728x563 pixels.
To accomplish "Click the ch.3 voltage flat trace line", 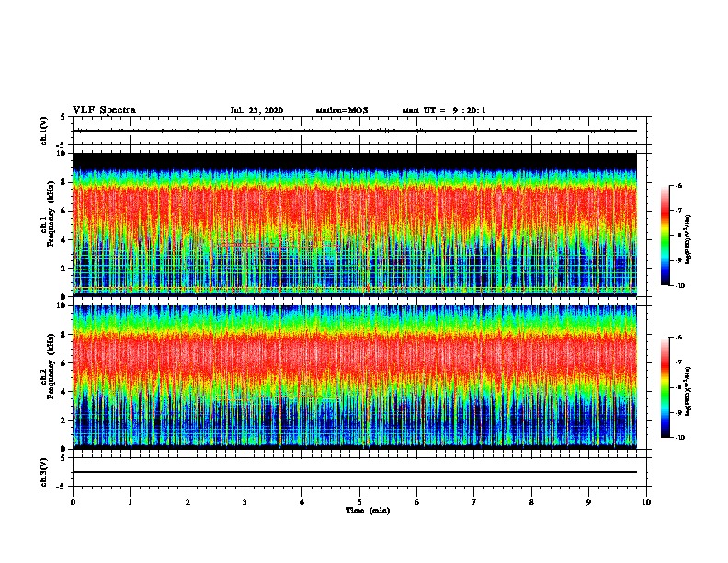I will (355, 472).
